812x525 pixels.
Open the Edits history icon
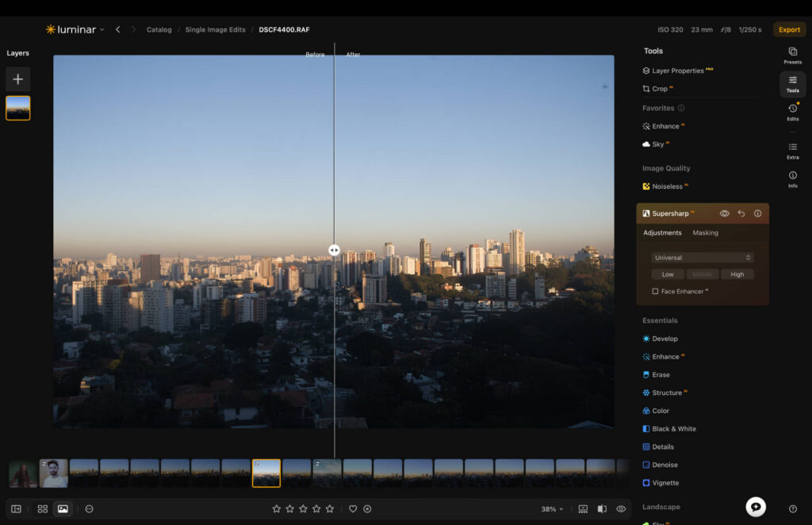coord(792,112)
